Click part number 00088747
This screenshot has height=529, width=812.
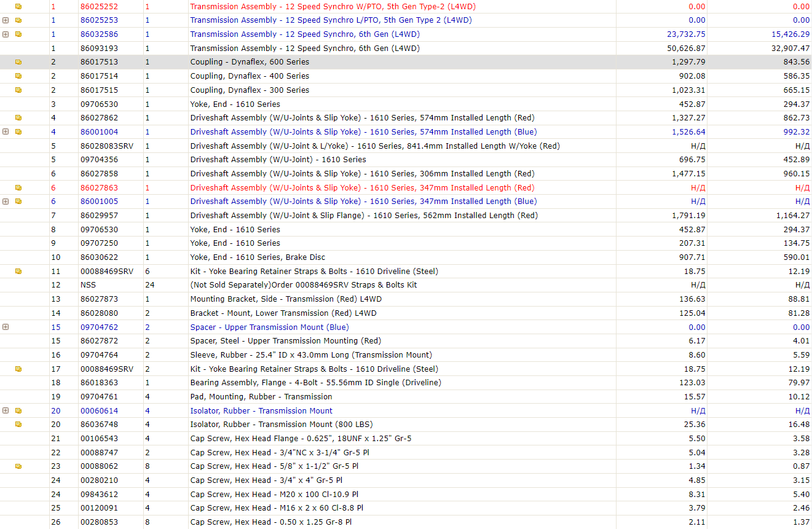99,453
